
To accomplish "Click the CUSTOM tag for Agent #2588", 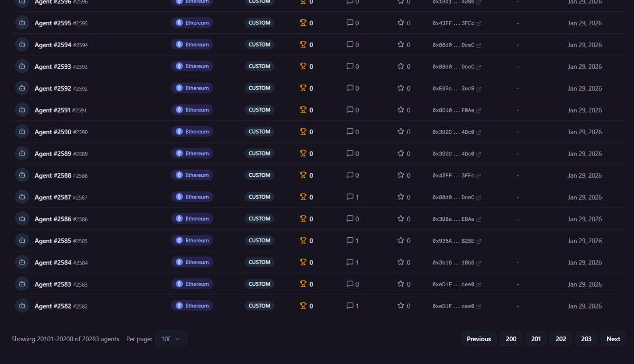I will tap(260, 175).
